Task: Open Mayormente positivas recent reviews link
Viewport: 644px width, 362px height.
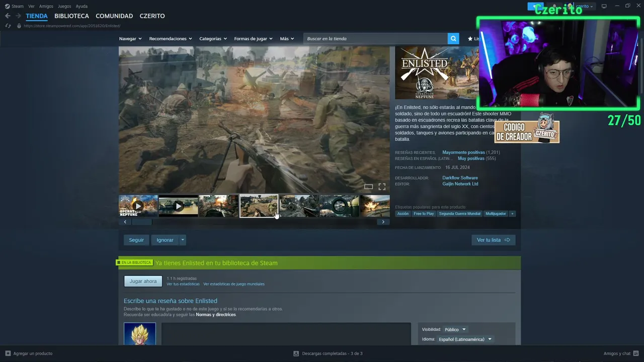Action: click(463, 152)
